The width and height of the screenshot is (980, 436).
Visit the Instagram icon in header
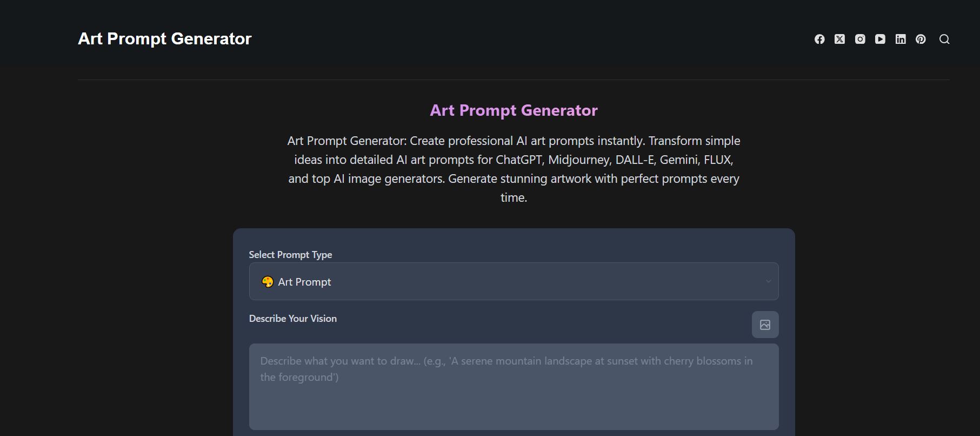click(859, 39)
